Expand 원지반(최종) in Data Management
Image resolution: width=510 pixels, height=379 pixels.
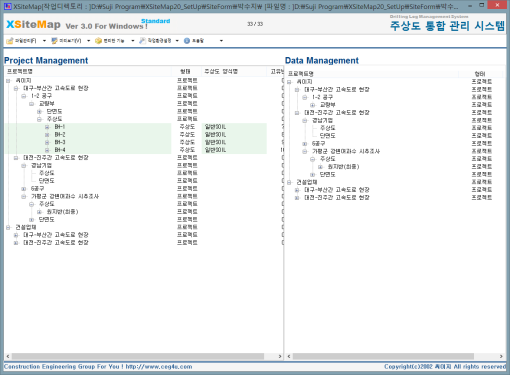pyautogui.click(x=320, y=167)
